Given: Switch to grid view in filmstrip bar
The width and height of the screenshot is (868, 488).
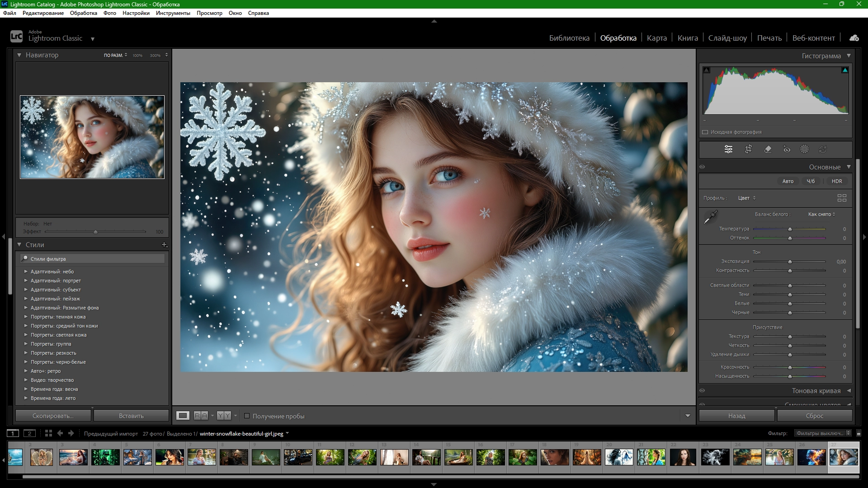Looking at the screenshot, I should coord(48,433).
